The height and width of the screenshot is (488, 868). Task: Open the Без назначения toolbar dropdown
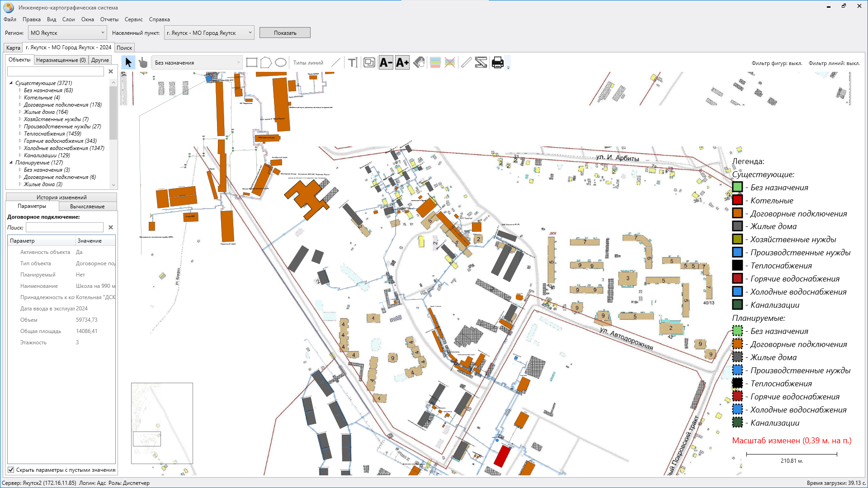tap(198, 63)
